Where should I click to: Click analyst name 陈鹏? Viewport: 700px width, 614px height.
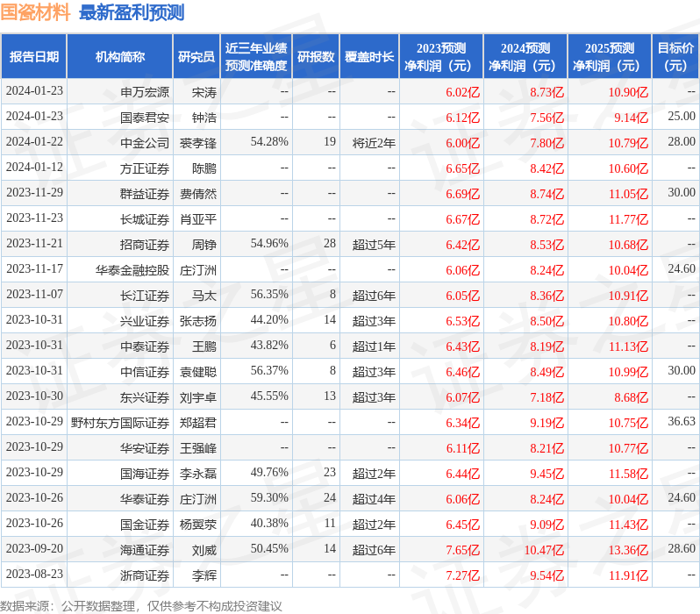pos(204,168)
